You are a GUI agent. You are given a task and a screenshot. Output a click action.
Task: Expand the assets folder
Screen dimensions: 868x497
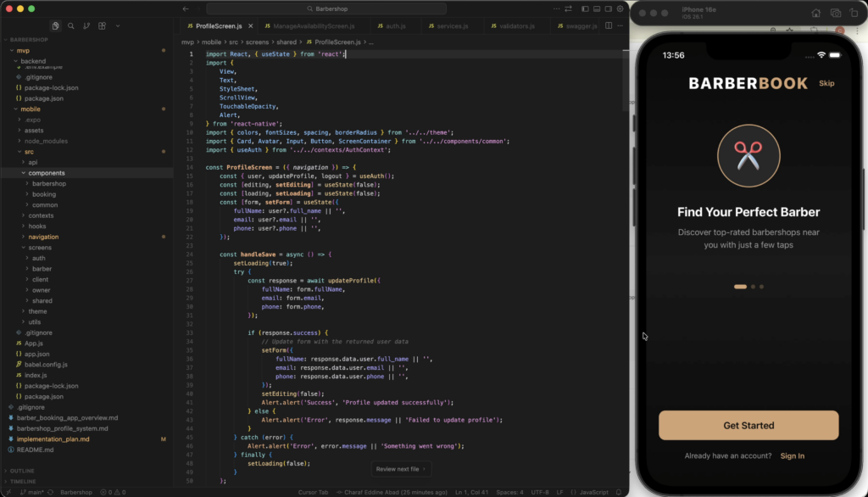click(x=34, y=131)
